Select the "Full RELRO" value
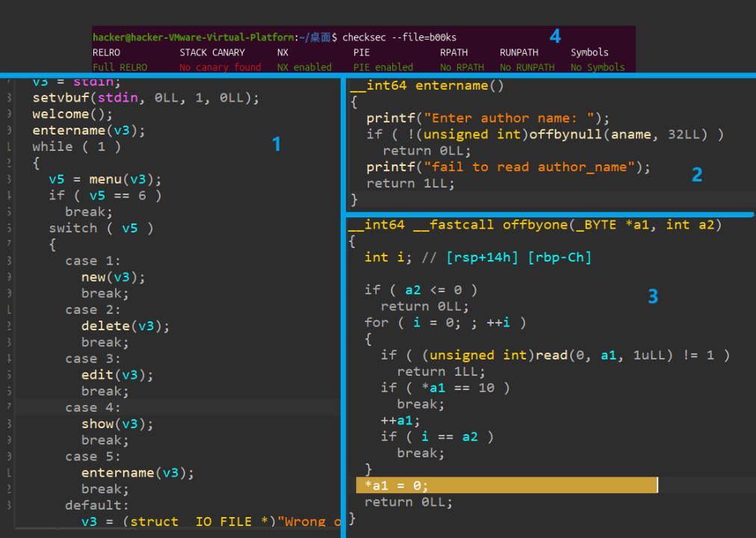The height and width of the screenshot is (538, 756). 120,67
